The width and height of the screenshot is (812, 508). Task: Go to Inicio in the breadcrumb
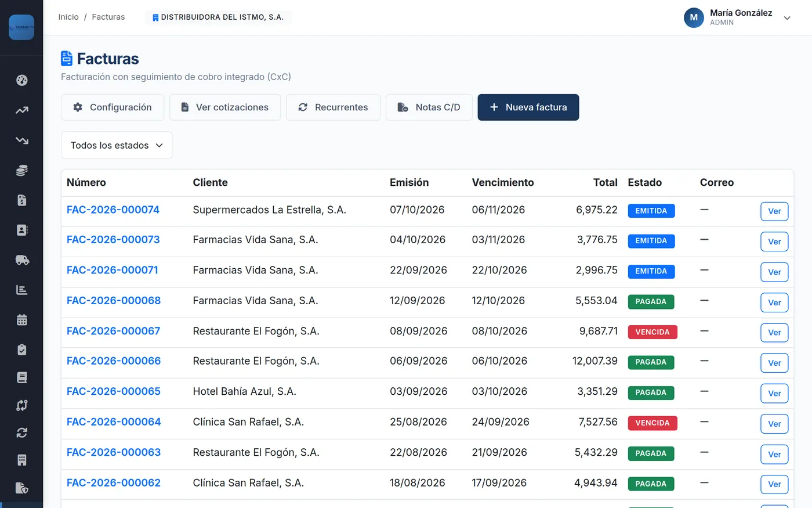pyautogui.click(x=68, y=17)
